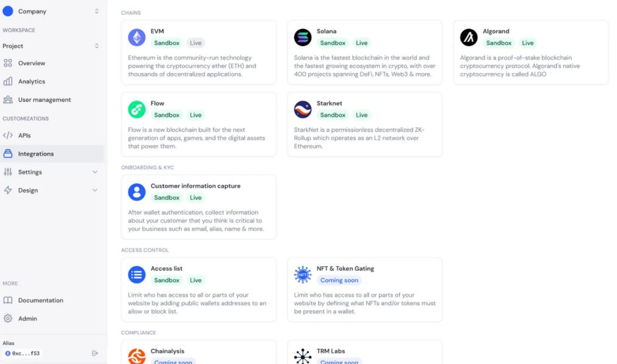This screenshot has width=617, height=364.
Task: Open the Documentation link
Action: pyautogui.click(x=40, y=300)
